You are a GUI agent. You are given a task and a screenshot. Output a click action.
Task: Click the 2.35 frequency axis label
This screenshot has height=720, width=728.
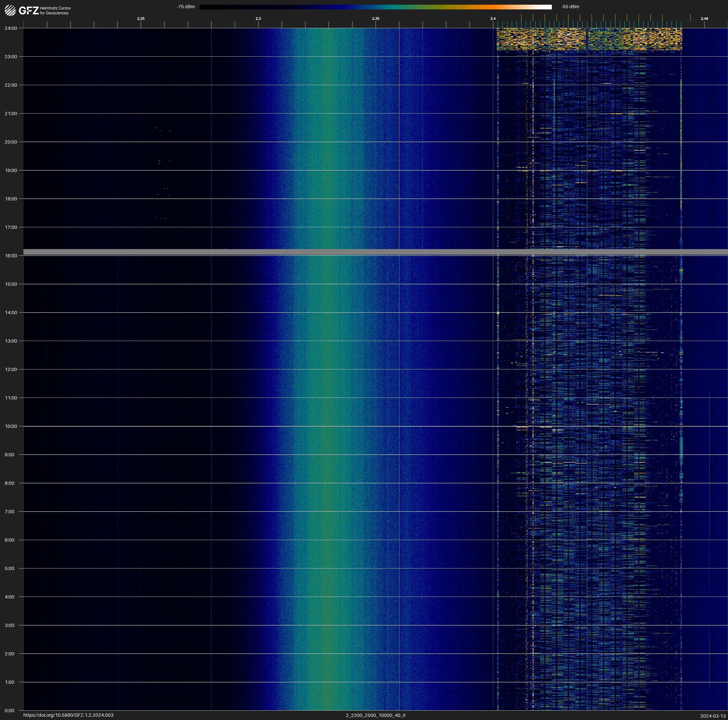click(375, 19)
